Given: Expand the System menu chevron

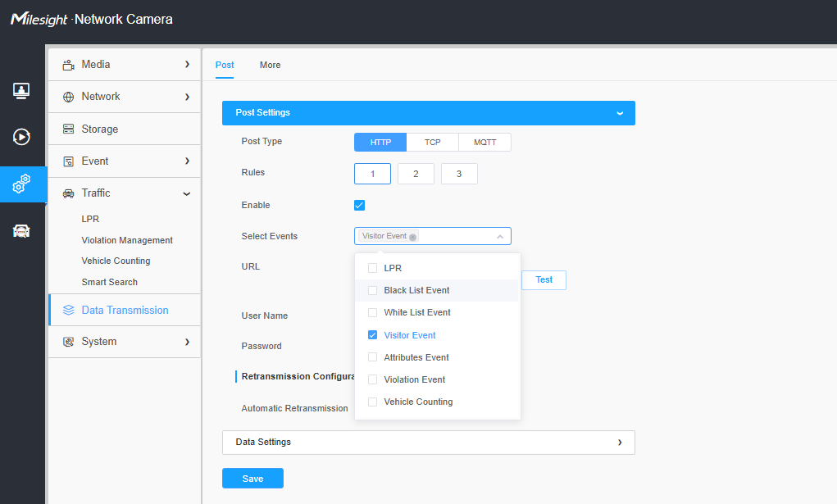Looking at the screenshot, I should pyautogui.click(x=187, y=342).
